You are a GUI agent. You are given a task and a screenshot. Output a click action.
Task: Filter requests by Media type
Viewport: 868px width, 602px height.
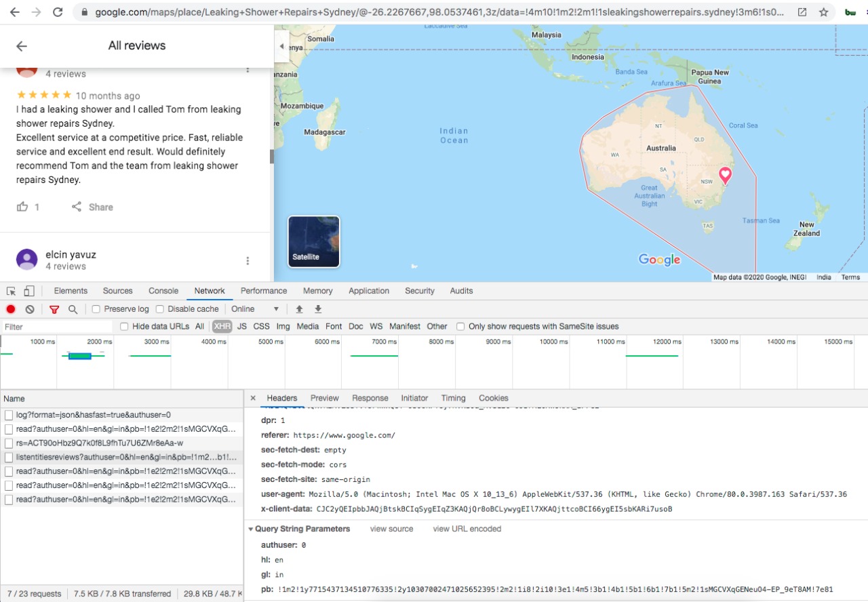307,327
